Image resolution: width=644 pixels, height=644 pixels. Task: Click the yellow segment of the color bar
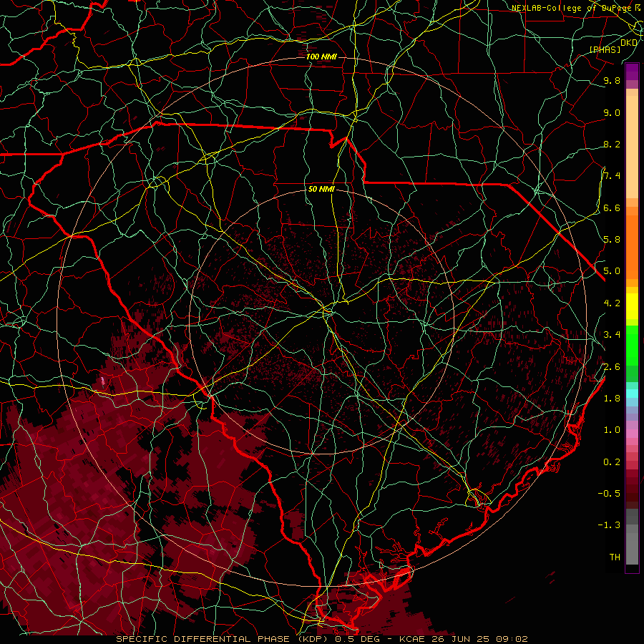coord(632,306)
